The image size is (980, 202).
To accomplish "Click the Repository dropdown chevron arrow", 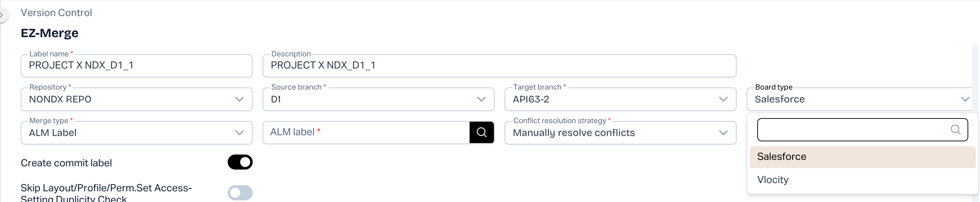I will pyautogui.click(x=239, y=100).
